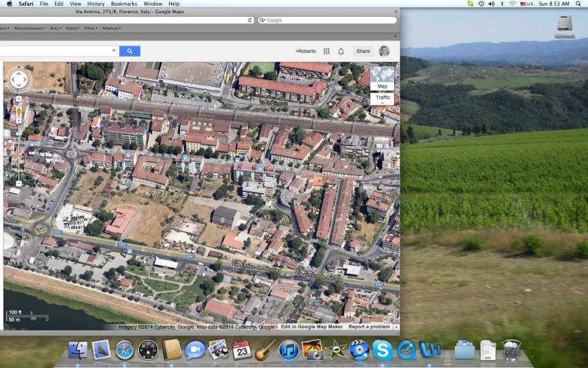Open the Google notifications bell
Image resolution: width=588 pixels, height=368 pixels.
click(341, 52)
